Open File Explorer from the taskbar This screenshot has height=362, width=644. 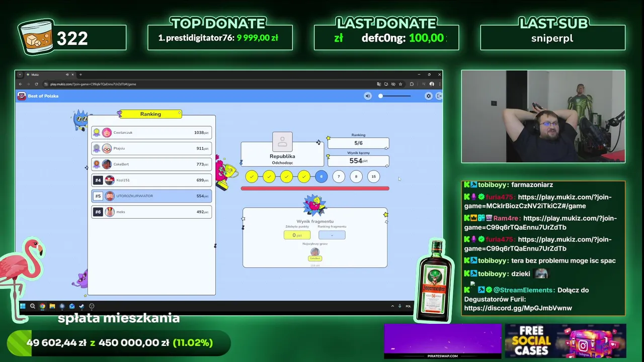(52, 306)
